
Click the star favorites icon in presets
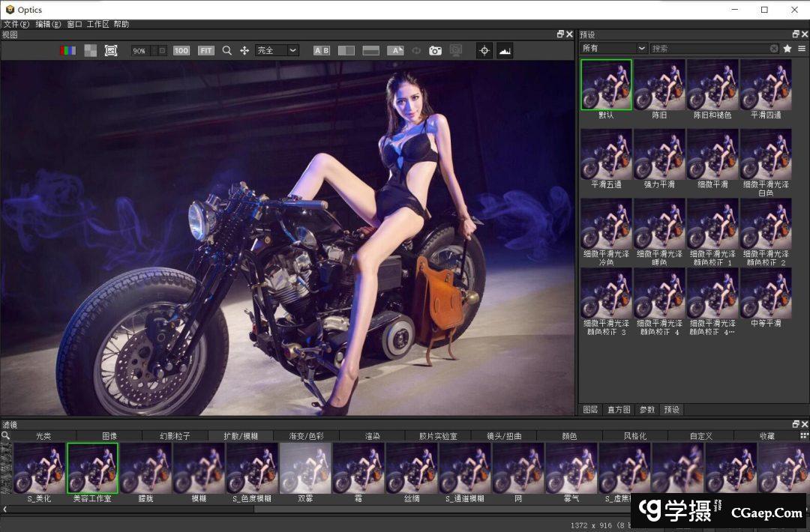point(787,48)
